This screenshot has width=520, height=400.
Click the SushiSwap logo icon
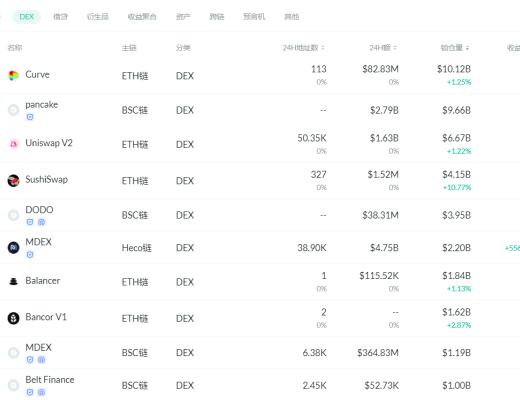point(13,181)
